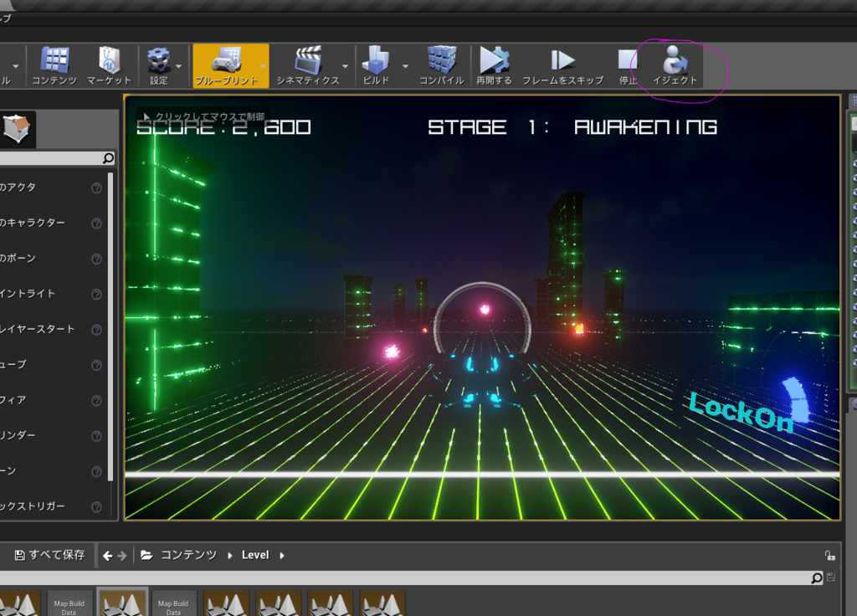Open the コンテンツ content browser toolbar button
Viewport: 857px width, 616px height.
pos(54,65)
